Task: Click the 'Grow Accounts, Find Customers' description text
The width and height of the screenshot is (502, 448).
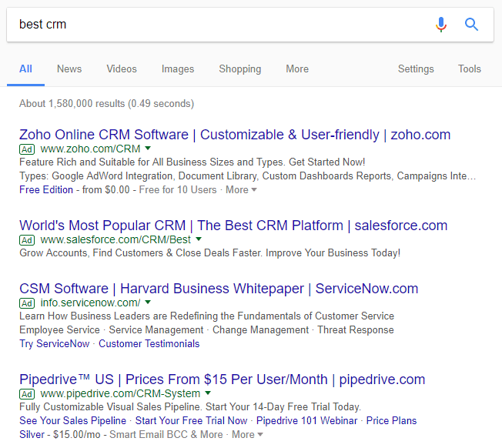Action: pos(209,253)
